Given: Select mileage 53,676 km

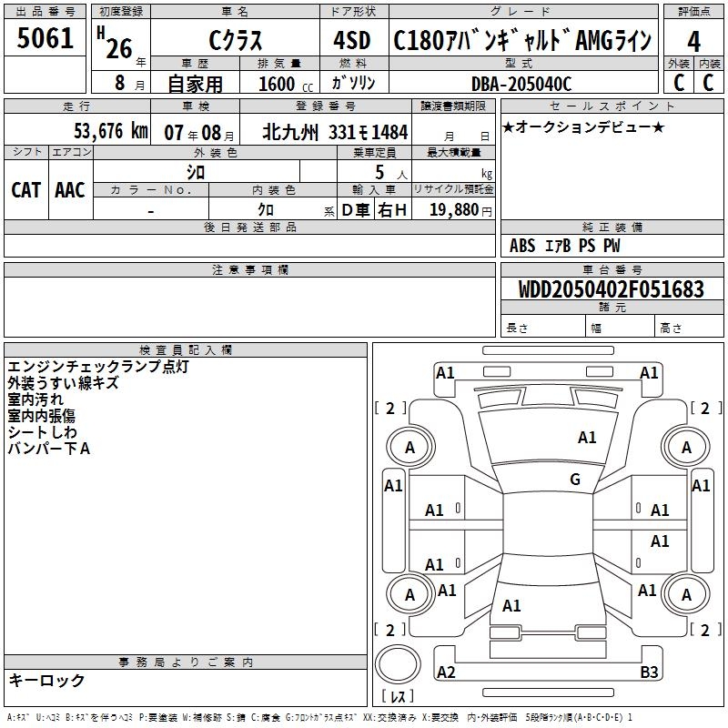Looking at the screenshot, I should coord(111,131).
